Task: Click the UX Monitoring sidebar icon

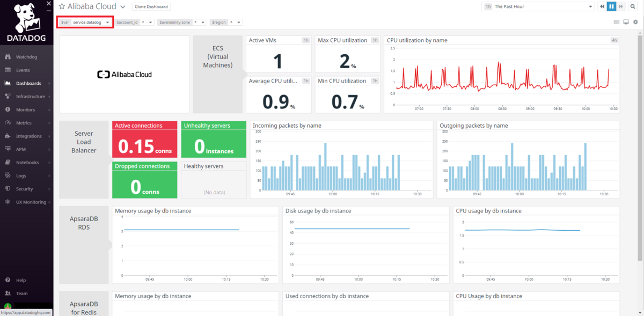Action: (x=8, y=202)
